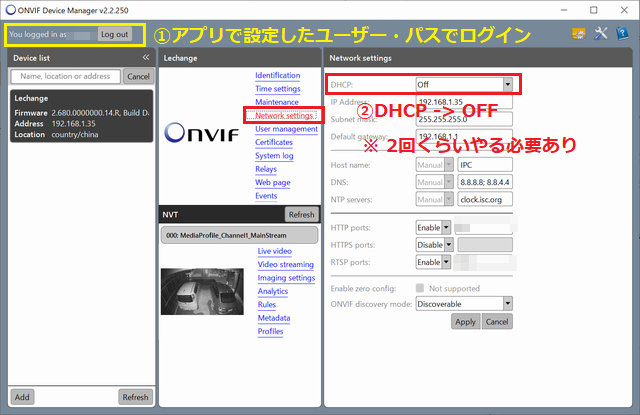Image resolution: width=640 pixels, height=415 pixels.
Task: Click the Default gateway field
Action: (464, 136)
